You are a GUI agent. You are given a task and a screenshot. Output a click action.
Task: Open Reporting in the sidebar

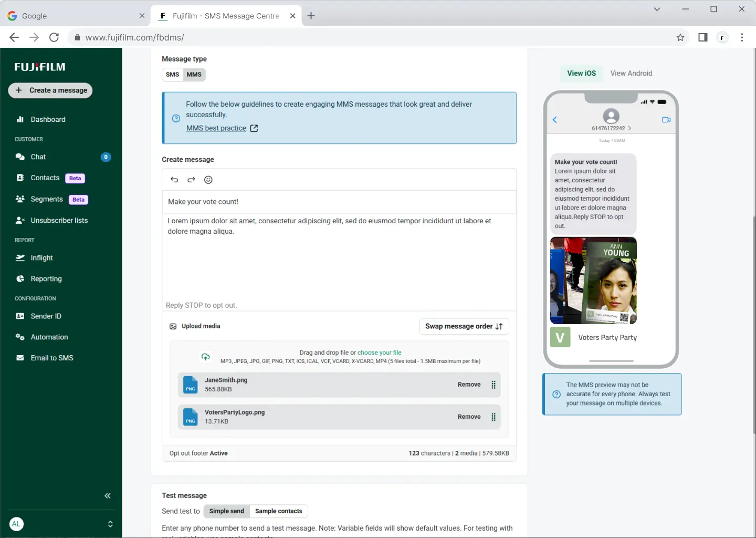pos(46,279)
